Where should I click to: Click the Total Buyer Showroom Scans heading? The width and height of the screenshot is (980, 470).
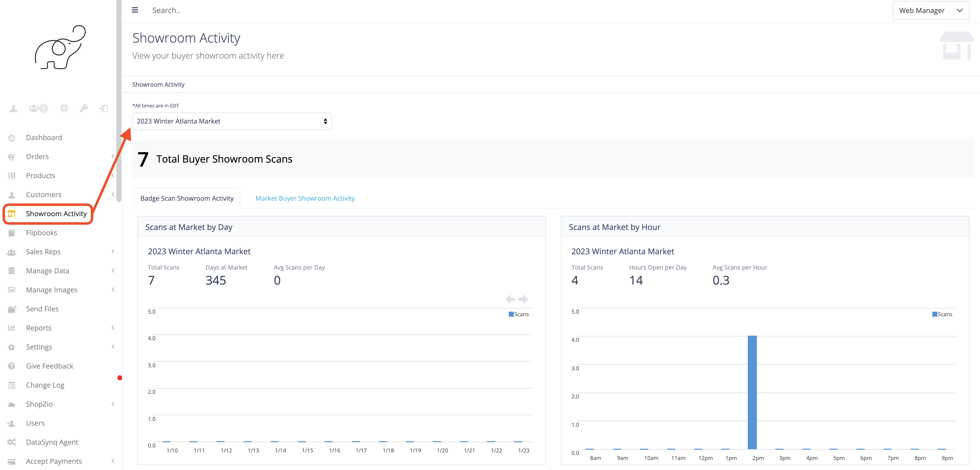[224, 159]
